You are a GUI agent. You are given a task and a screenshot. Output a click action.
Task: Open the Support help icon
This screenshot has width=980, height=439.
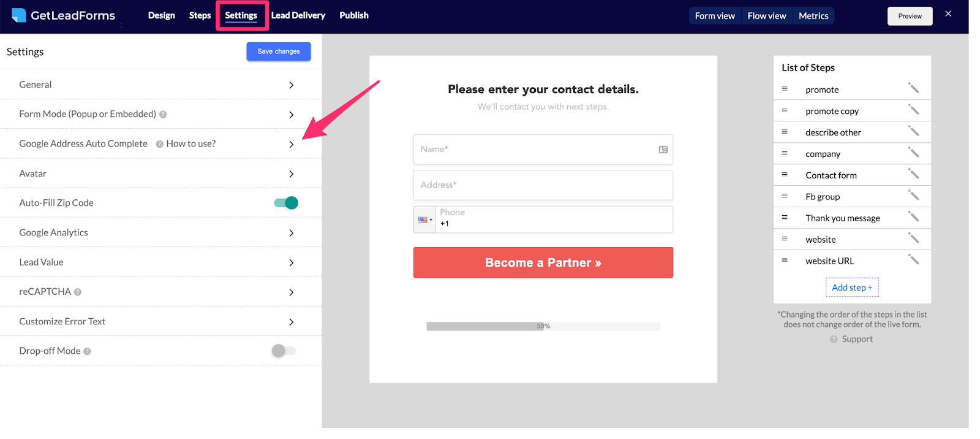tap(834, 338)
